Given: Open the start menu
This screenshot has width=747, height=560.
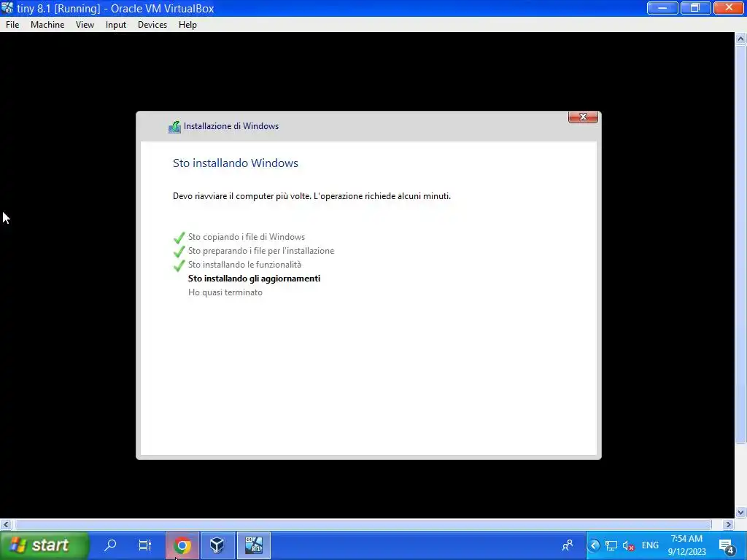Looking at the screenshot, I should [x=44, y=545].
